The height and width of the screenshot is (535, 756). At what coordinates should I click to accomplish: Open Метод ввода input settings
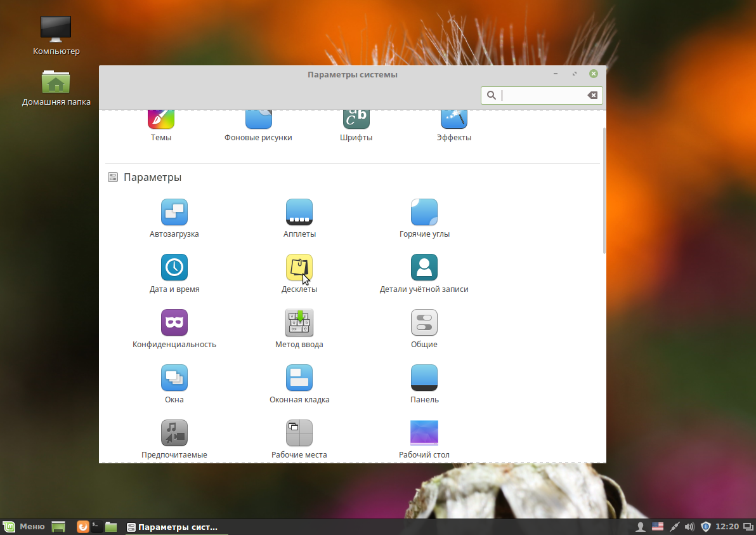point(299,327)
